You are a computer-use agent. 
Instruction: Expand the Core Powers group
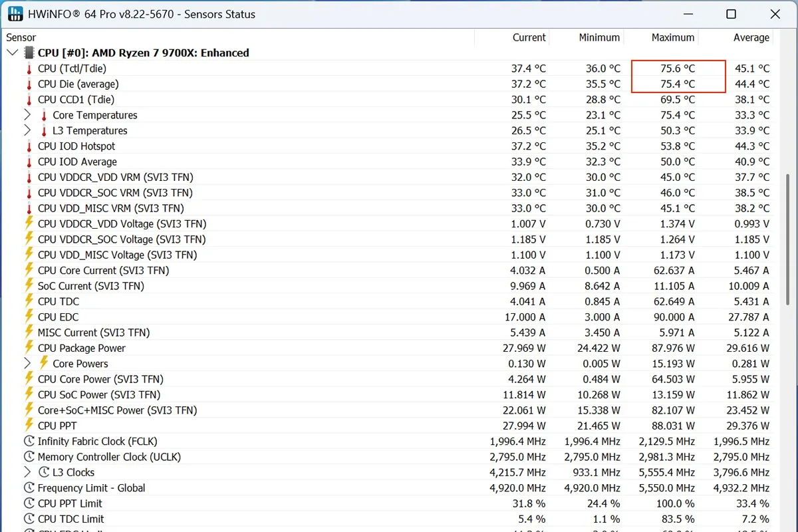[x=27, y=363]
